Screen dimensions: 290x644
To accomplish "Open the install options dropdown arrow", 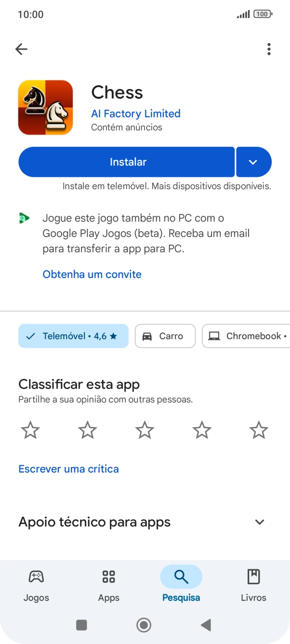I will coord(254,162).
